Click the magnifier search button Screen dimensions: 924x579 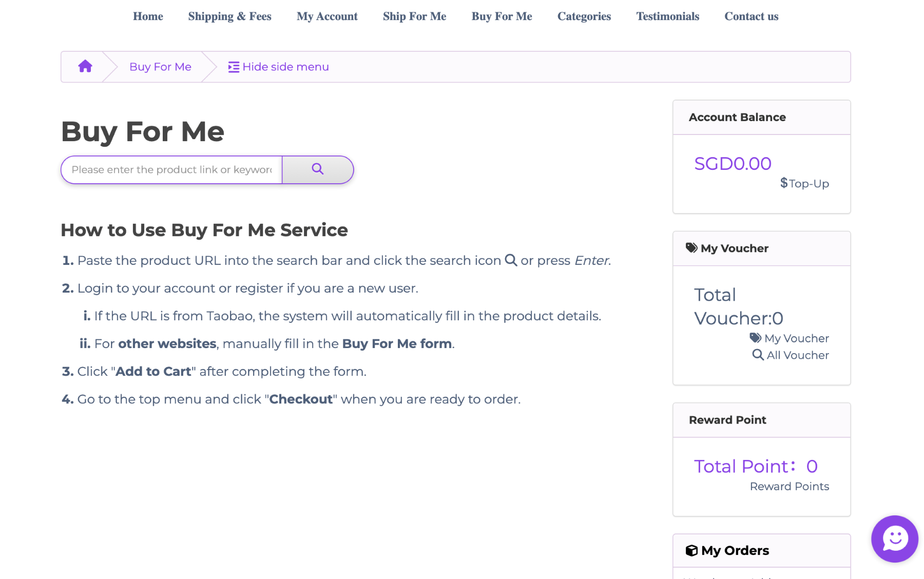(x=317, y=169)
